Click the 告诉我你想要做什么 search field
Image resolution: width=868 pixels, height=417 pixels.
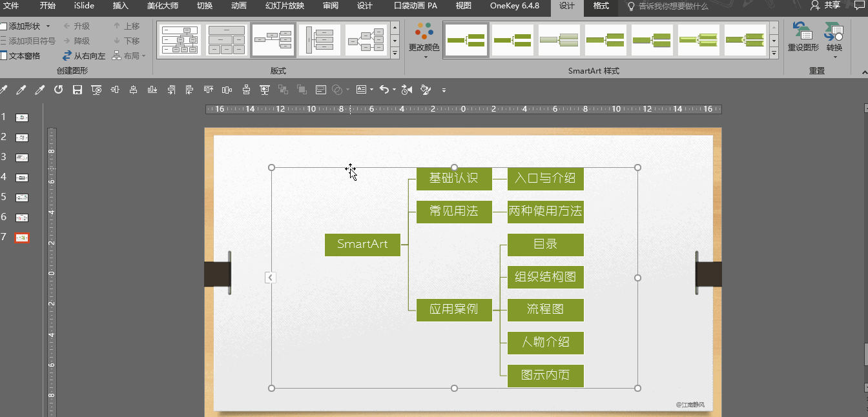pyautogui.click(x=673, y=6)
